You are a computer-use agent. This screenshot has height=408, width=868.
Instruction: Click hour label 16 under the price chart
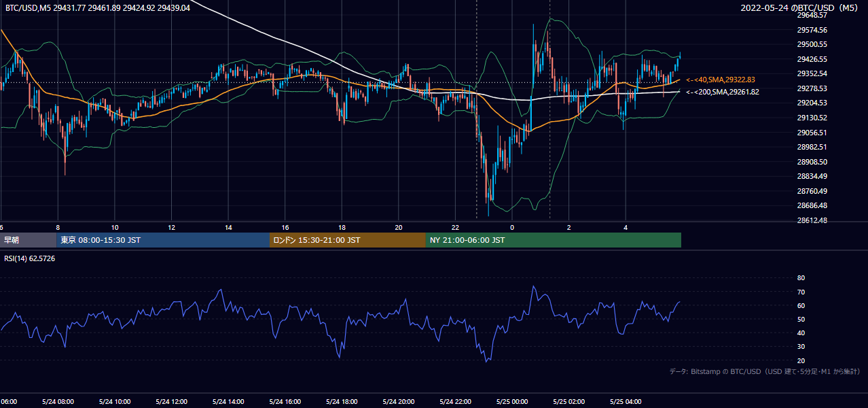[285, 227]
